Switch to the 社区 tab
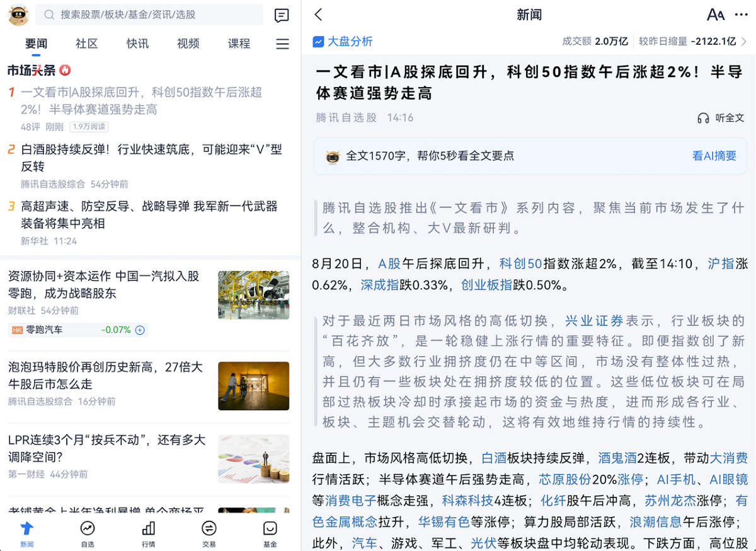The image size is (756, 551). pos(86,43)
